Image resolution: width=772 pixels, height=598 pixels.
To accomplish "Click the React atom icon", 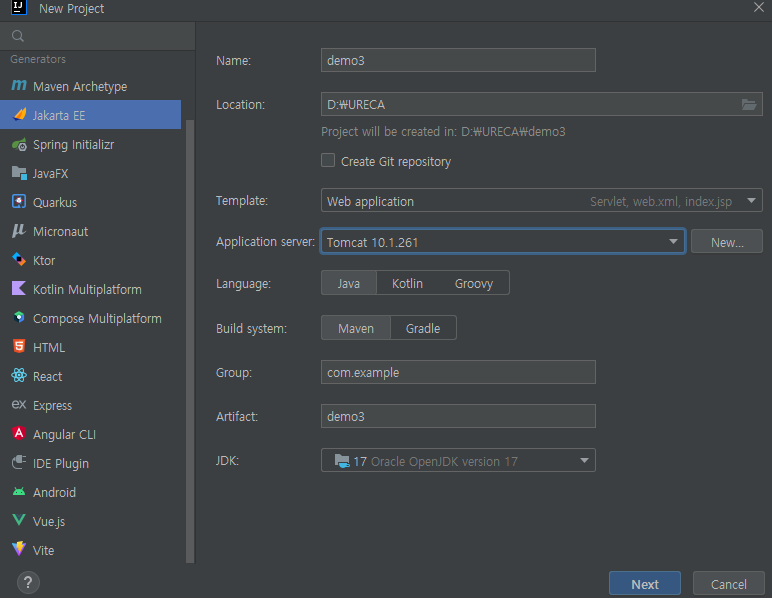I will [19, 376].
